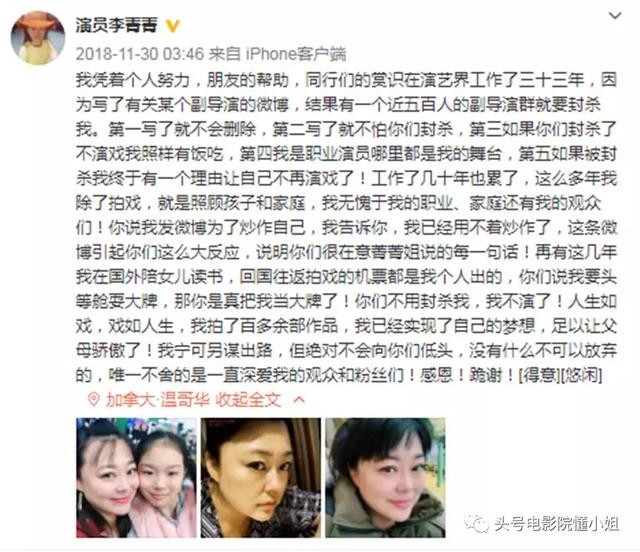Click the upward caret after 收起全文
The height and width of the screenshot is (552, 640).
(299, 400)
